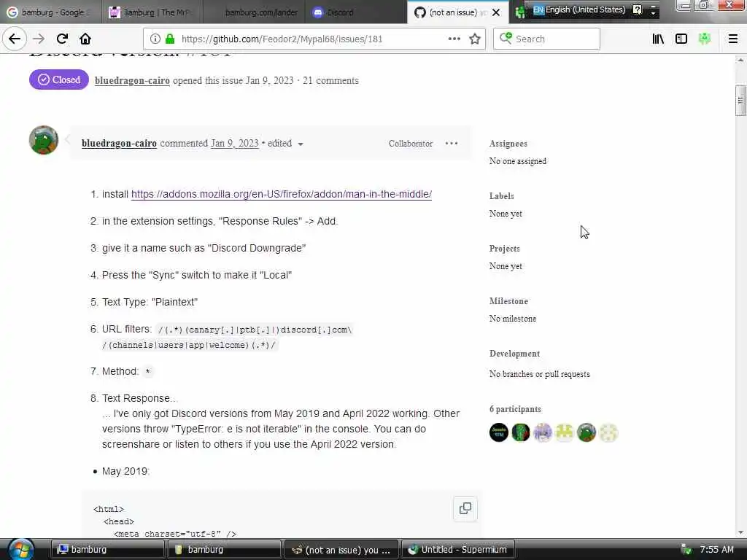The width and height of the screenshot is (747, 560).
Task: Show site information icon in address bar
Action: coord(155,39)
